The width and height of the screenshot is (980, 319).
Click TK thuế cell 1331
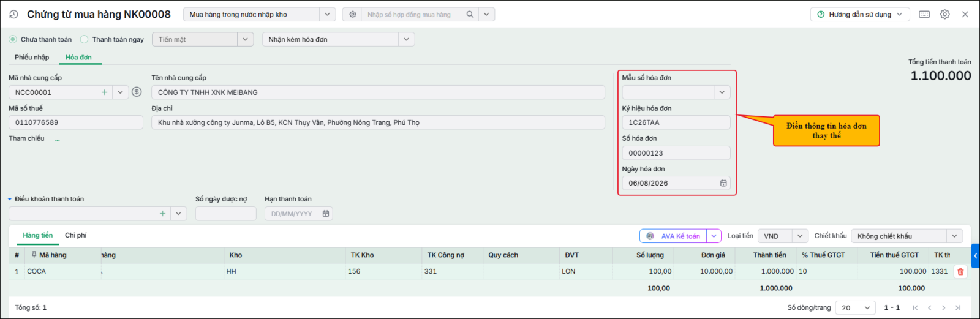(x=940, y=271)
